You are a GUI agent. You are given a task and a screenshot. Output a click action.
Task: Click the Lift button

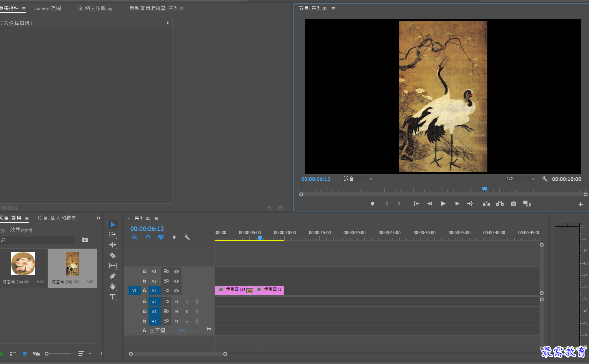pyautogui.click(x=486, y=204)
